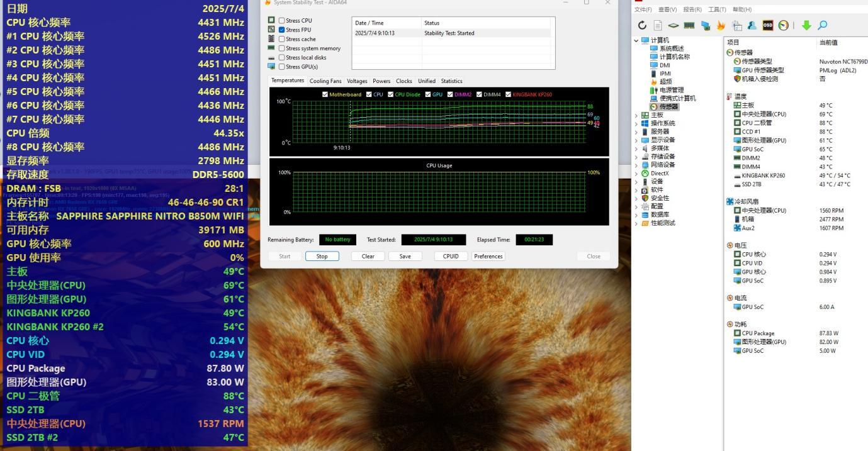Viewport: 868px width, 451px height.
Task: Click the user silhouette toolbar icon
Action: tap(752, 26)
